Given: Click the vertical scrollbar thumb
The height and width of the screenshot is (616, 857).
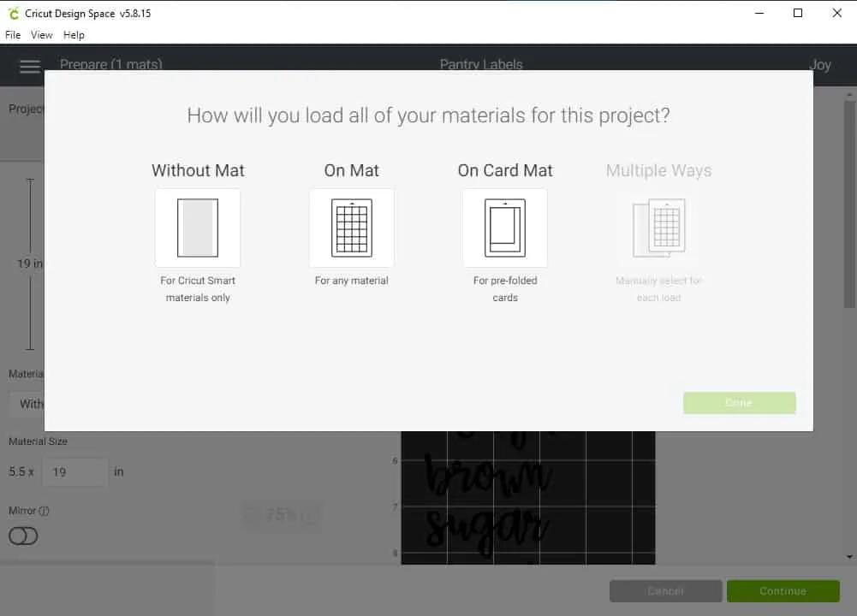Looking at the screenshot, I should (x=848, y=204).
